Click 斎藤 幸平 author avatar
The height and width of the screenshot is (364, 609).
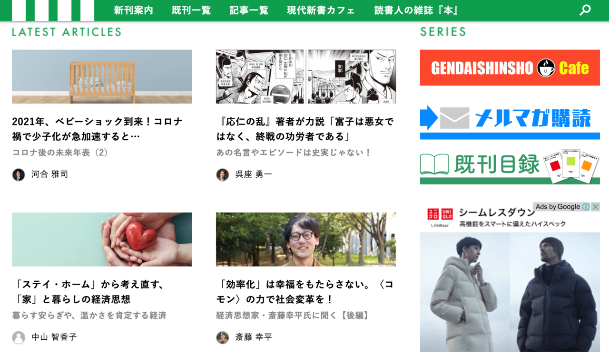(223, 337)
